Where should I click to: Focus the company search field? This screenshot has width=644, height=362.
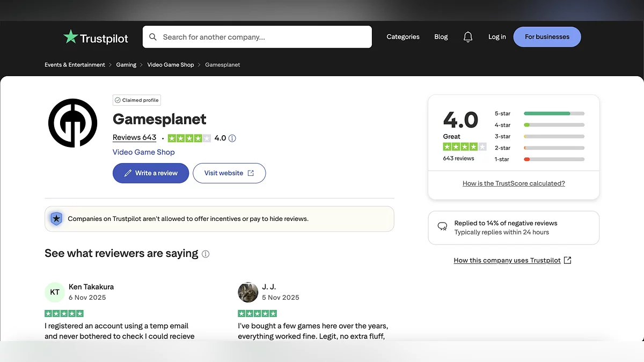pos(263,37)
